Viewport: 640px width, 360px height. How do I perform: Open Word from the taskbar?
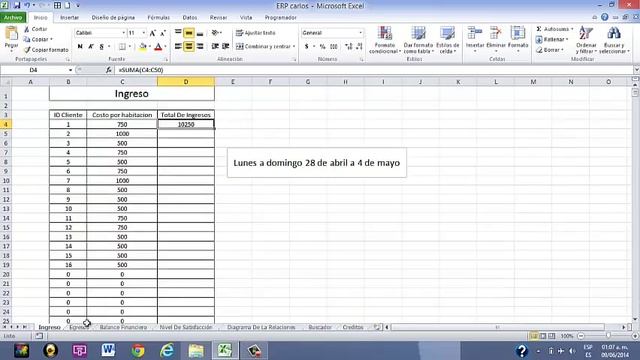tap(109, 351)
